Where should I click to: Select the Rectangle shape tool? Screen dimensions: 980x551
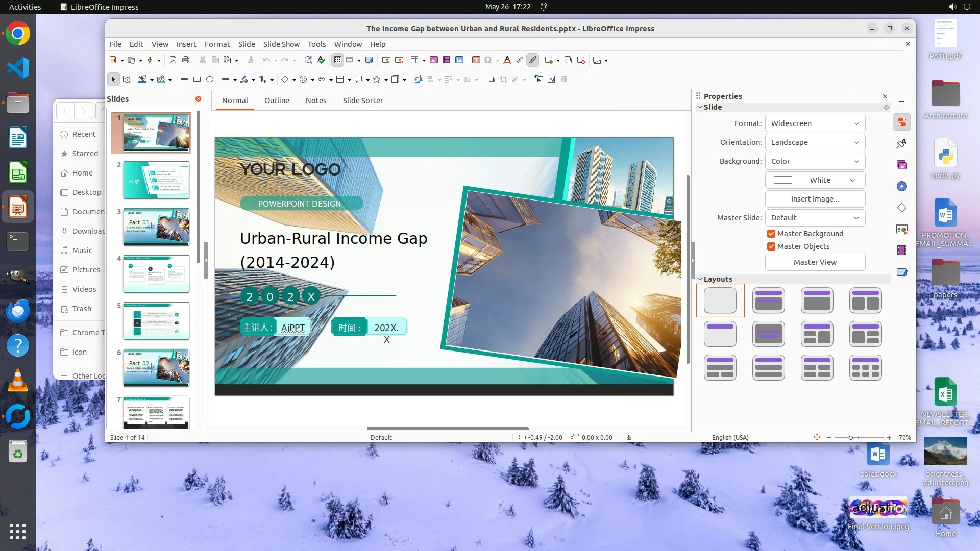coord(197,79)
